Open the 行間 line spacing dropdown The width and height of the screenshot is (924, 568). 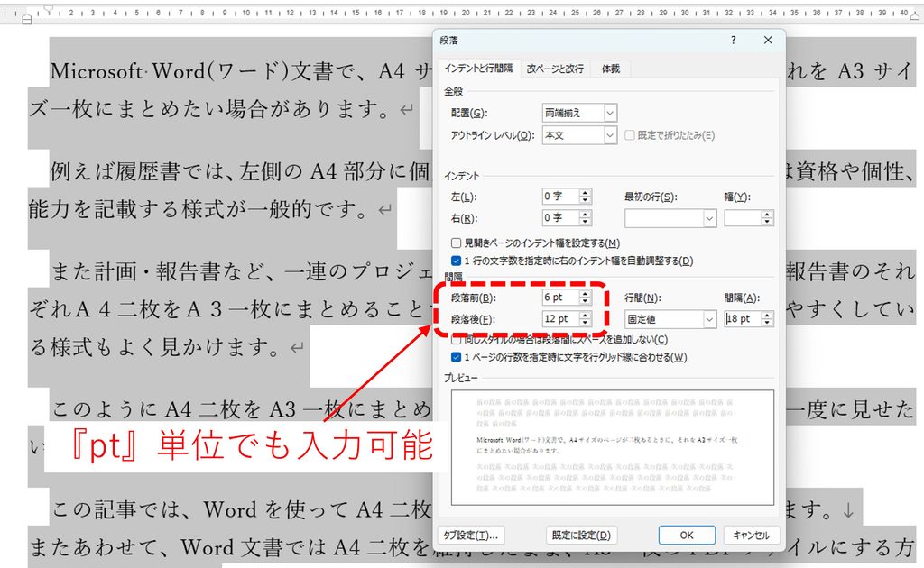coord(709,319)
